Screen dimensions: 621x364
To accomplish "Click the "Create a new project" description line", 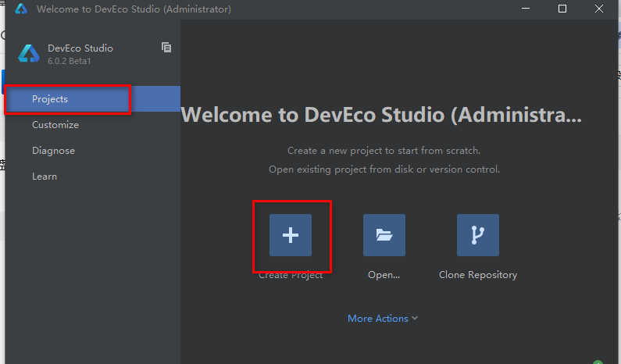I will point(384,151).
